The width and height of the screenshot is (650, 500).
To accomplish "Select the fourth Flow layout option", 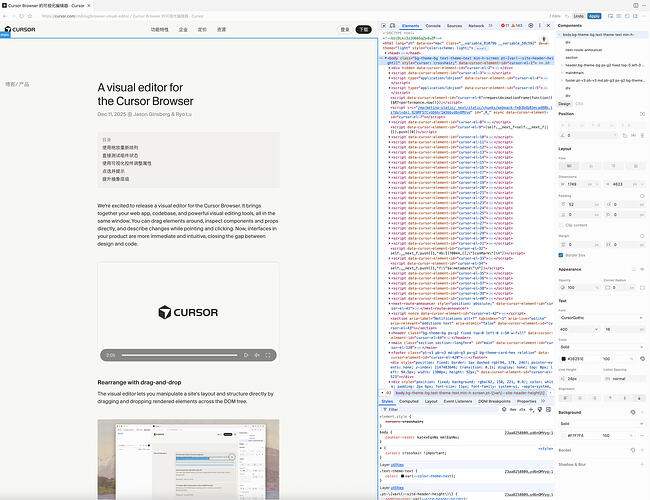I will pyautogui.click(x=635, y=166).
